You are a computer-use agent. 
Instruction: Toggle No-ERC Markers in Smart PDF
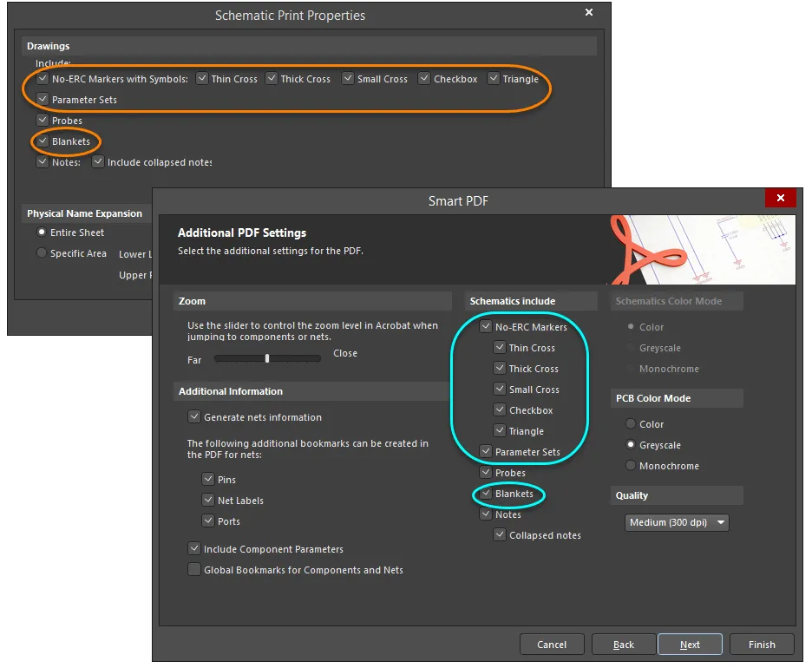tap(486, 327)
